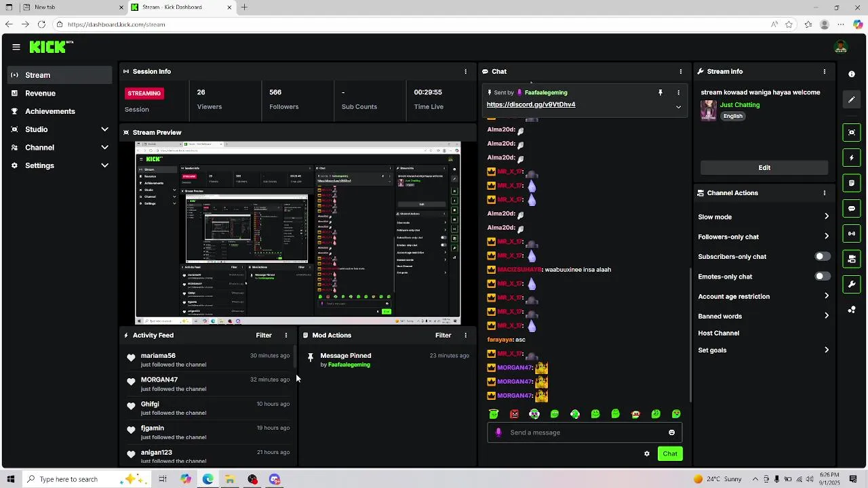Click the Activity Feed scrollbar
The width and height of the screenshot is (868, 488).
click(x=295, y=357)
